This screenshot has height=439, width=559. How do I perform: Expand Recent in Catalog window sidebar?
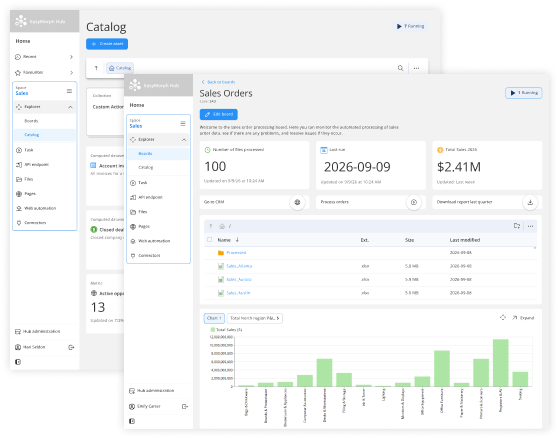pyautogui.click(x=44, y=57)
